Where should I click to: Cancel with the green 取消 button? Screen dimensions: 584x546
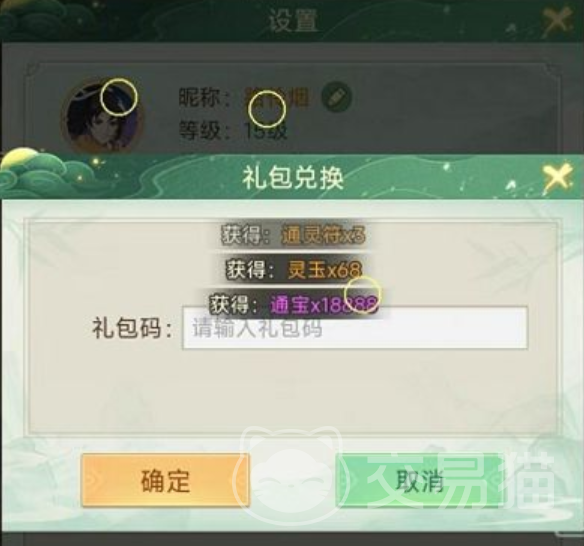pyautogui.click(x=420, y=480)
